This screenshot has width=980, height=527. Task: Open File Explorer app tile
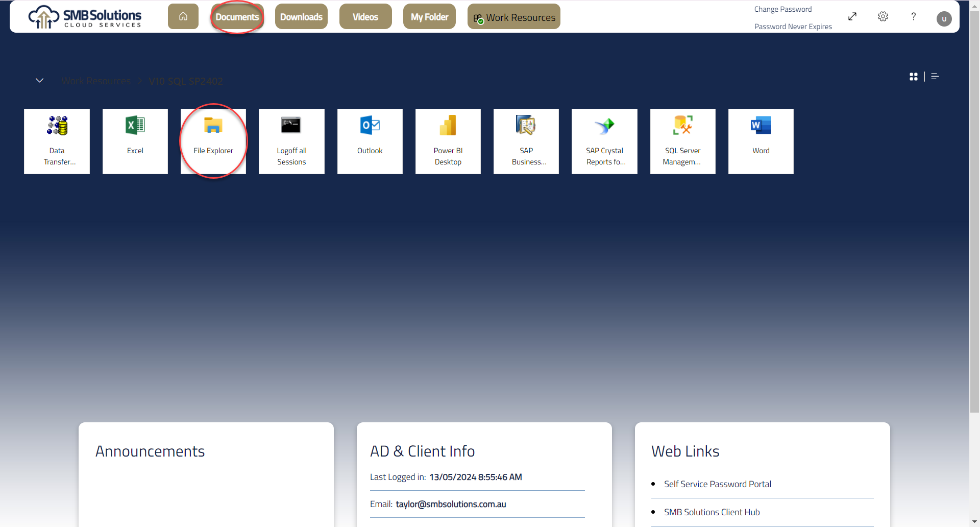[213, 141]
